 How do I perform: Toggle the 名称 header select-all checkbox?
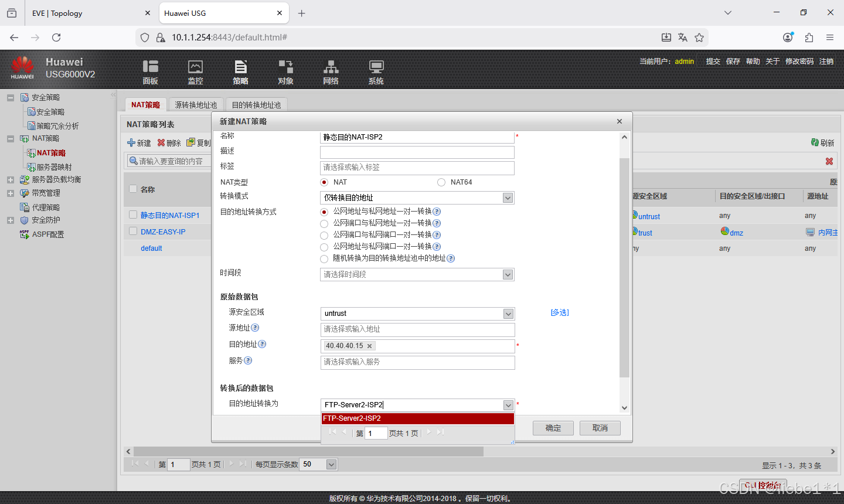coord(133,189)
